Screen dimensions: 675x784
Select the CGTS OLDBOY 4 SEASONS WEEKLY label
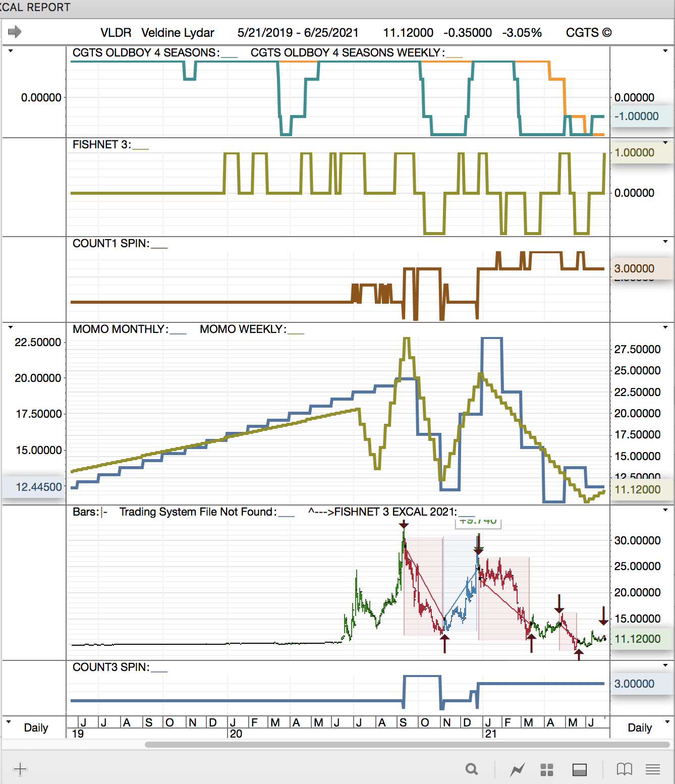(348, 52)
